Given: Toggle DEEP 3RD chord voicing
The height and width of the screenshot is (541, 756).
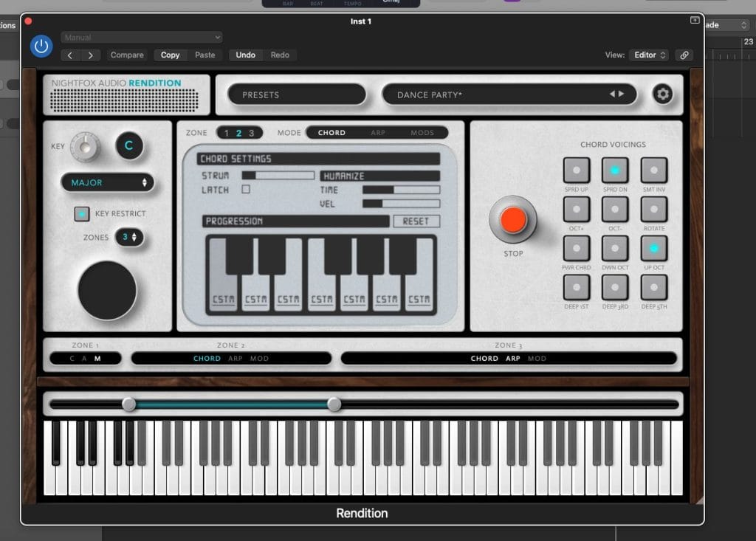Looking at the screenshot, I should (x=615, y=287).
